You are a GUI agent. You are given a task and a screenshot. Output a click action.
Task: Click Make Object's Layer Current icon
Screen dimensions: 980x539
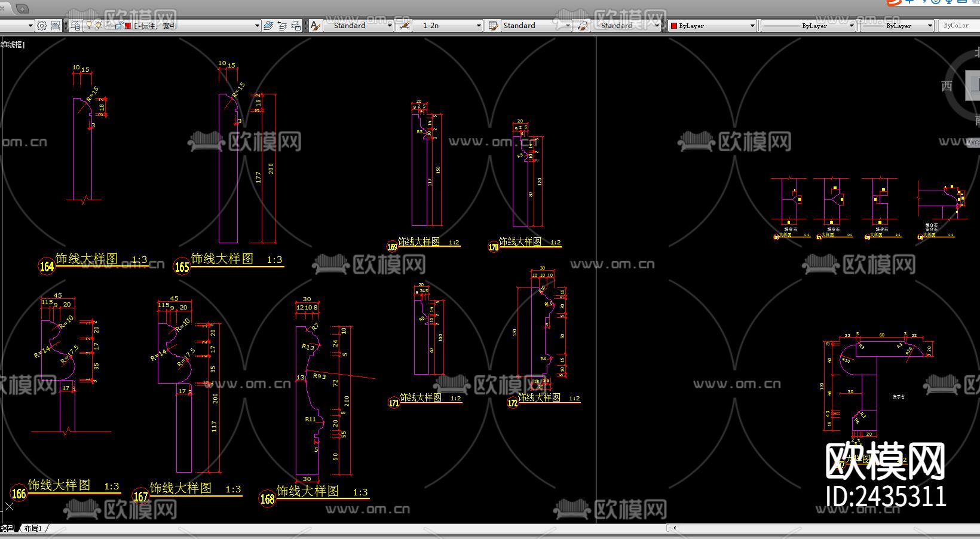pyautogui.click(x=268, y=26)
